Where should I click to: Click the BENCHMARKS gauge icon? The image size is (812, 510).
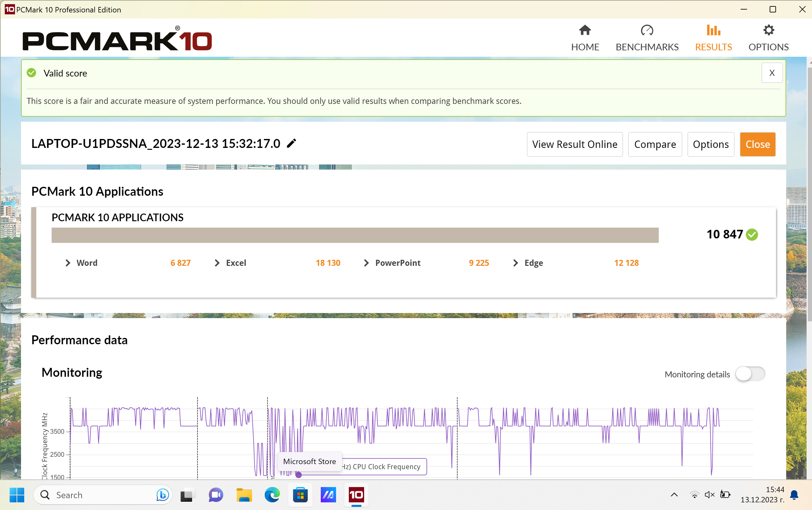pyautogui.click(x=647, y=30)
